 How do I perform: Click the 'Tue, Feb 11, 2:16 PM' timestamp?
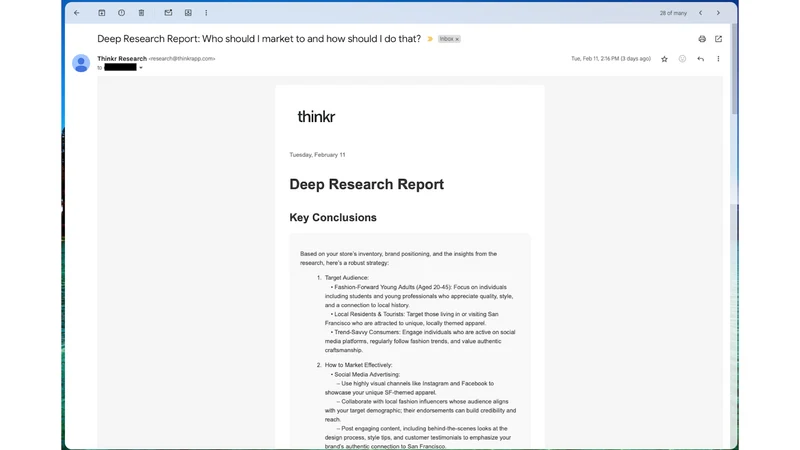coord(611,59)
